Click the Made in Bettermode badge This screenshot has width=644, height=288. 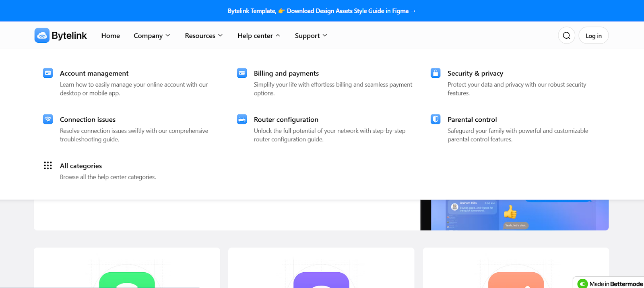point(609,283)
